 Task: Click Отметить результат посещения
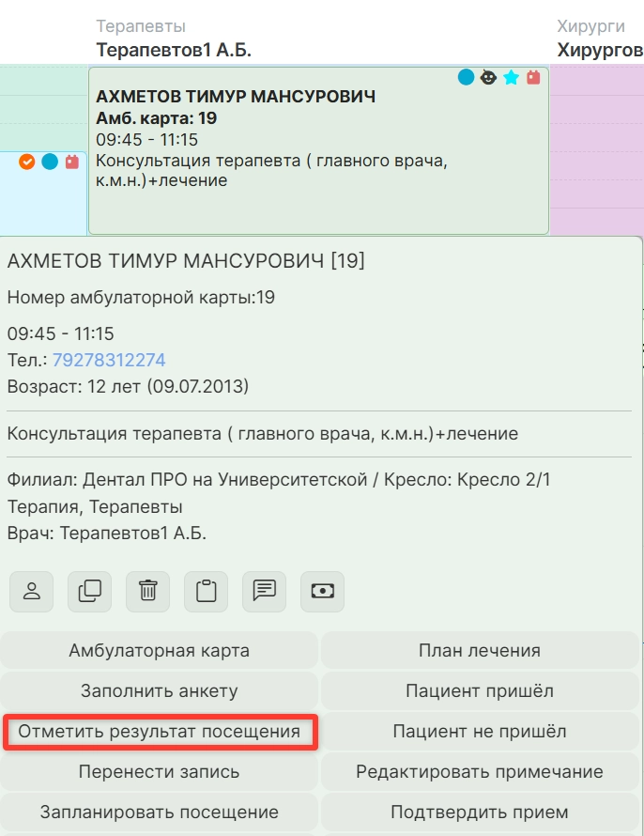coord(160,732)
